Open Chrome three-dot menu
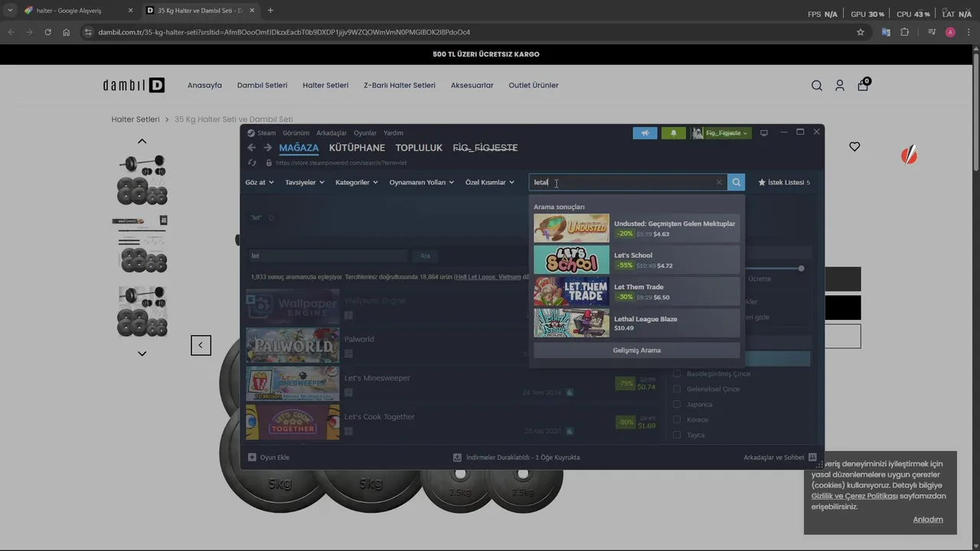This screenshot has width=980, height=551. coord(969,32)
